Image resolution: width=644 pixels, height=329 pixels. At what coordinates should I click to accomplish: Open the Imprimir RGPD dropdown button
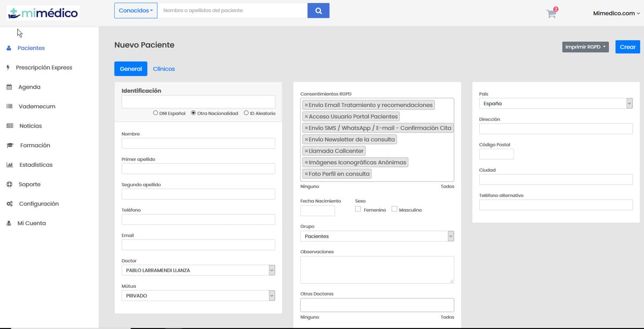point(585,47)
